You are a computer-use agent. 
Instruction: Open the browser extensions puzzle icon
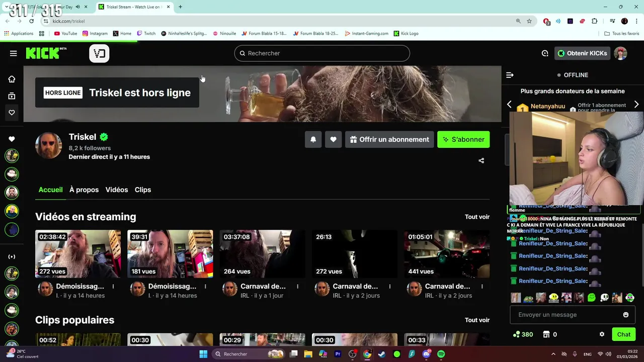[x=595, y=21]
